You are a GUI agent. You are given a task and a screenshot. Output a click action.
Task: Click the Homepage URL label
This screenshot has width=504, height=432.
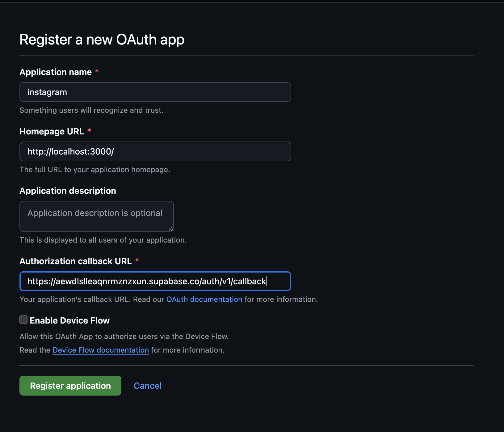click(x=52, y=131)
